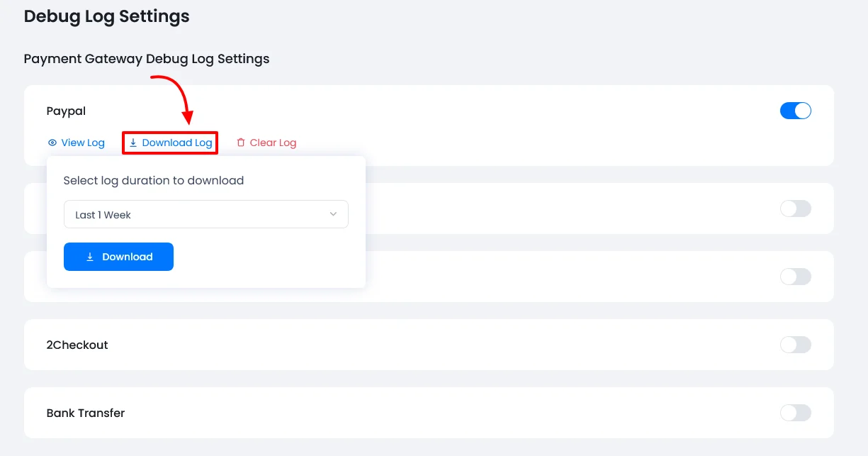
Task: Click the download arrow icon beside Download Log
Action: click(x=133, y=143)
